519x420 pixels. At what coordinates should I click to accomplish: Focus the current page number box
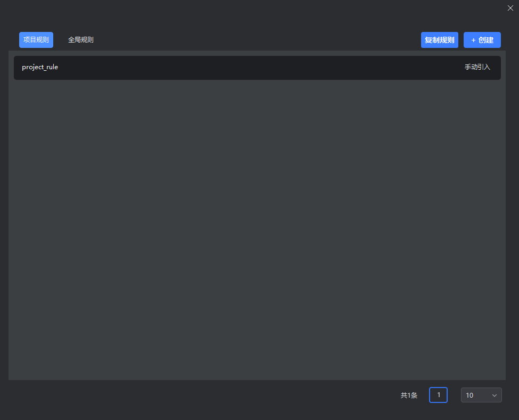click(x=438, y=395)
